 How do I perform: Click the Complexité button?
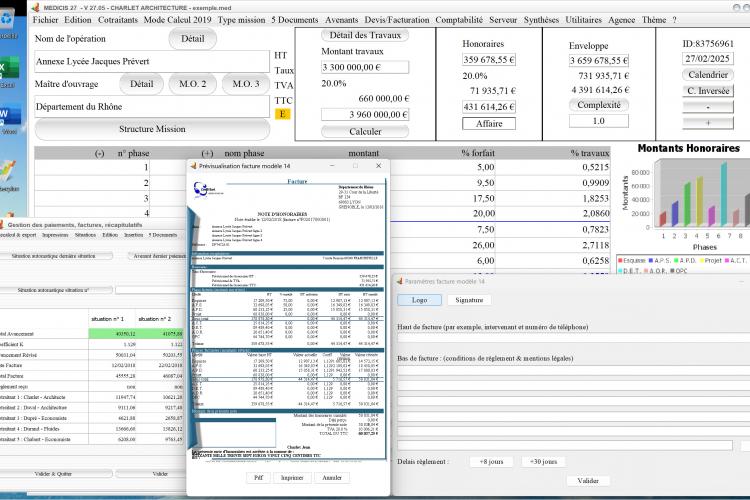click(x=599, y=105)
